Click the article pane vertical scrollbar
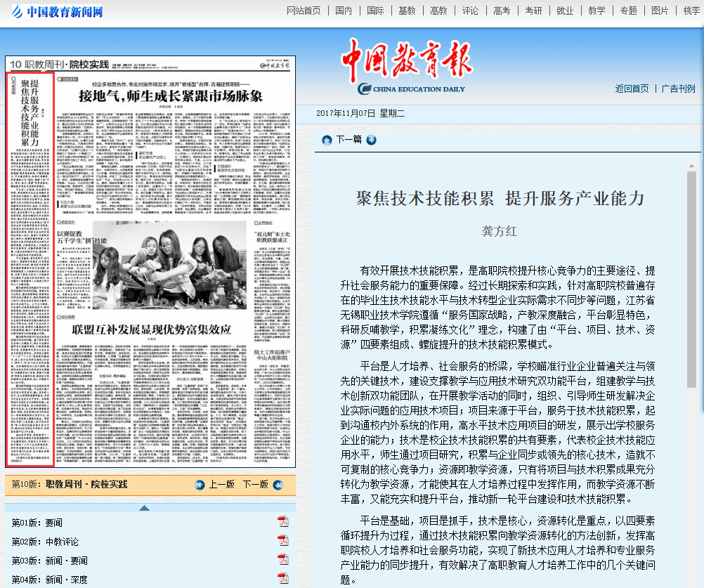704x588 pixels. tap(691, 281)
